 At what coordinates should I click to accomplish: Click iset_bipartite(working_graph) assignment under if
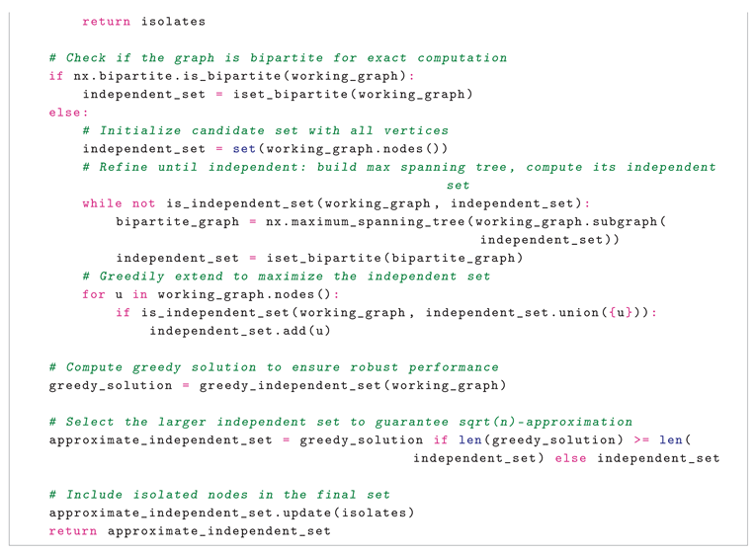[353, 94]
